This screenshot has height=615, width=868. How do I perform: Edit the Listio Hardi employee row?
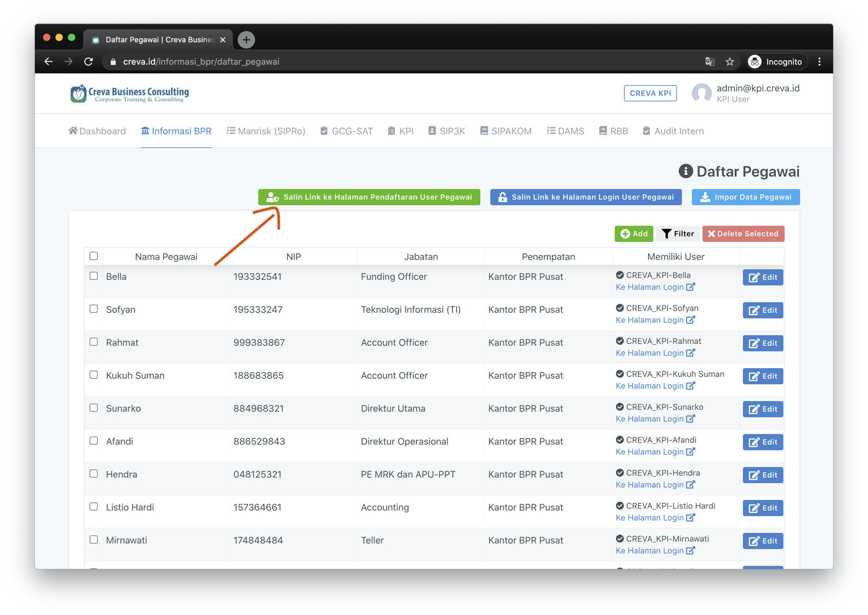(763, 508)
